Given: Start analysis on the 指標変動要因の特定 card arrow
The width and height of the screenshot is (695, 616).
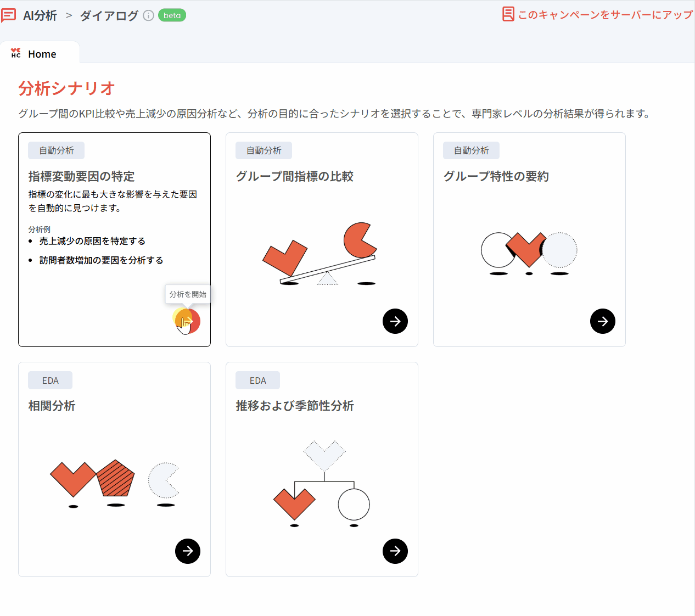Looking at the screenshot, I should click(x=188, y=321).
